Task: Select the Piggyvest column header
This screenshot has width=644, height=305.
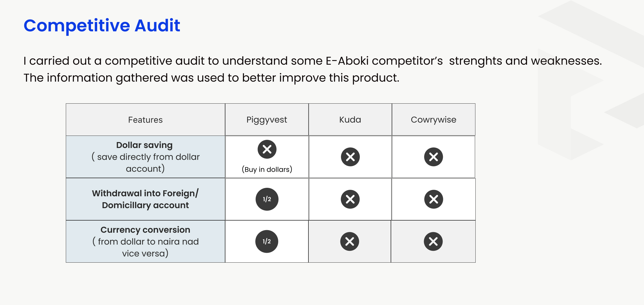Action: click(267, 119)
